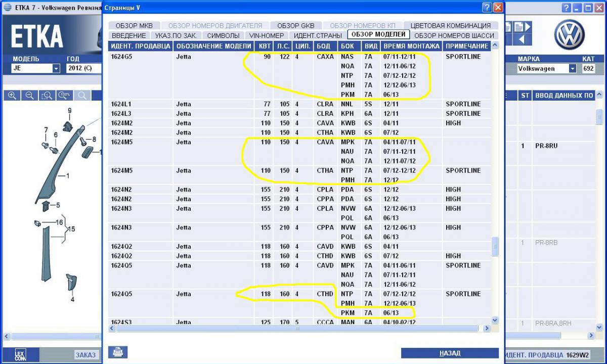The image size is (607, 364).
Task: Click the КВТ column header
Action: [265, 46]
